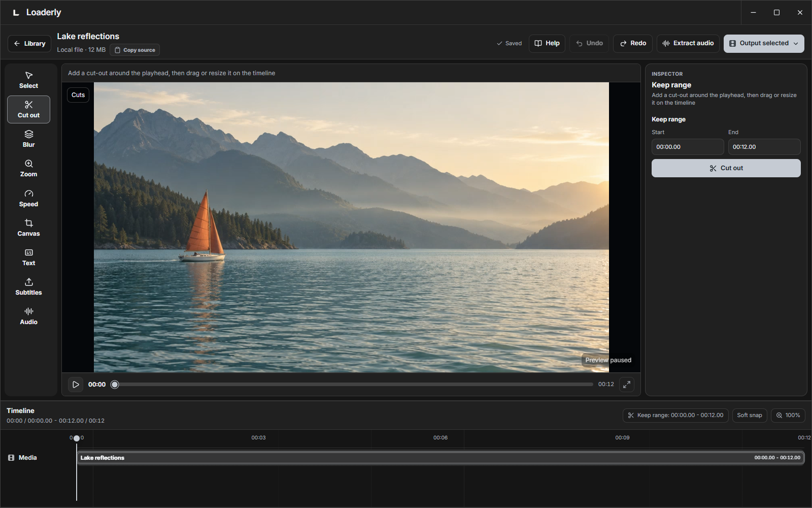Screen dimensions: 812x508
Task: Open the Zoom tool
Action: point(28,169)
